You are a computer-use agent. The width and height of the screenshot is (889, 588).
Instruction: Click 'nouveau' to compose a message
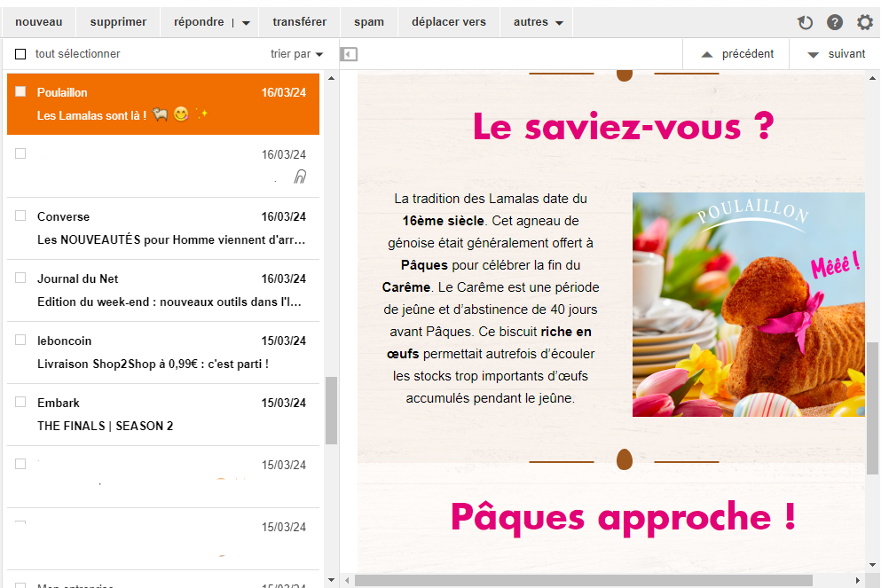[39, 22]
